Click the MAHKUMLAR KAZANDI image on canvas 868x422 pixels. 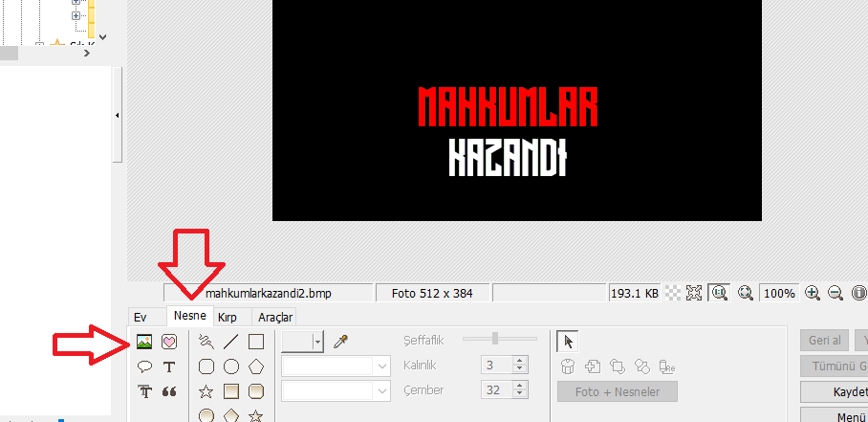click(x=517, y=111)
